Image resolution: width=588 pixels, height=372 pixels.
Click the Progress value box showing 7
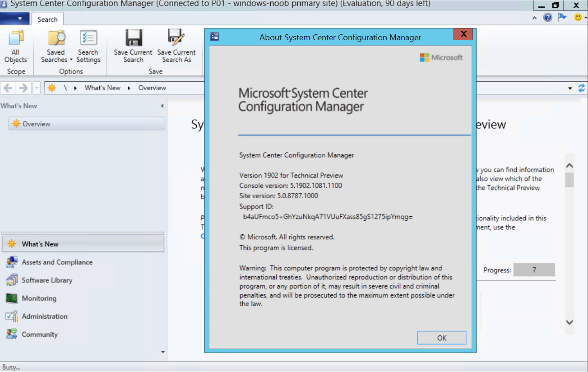coord(534,270)
